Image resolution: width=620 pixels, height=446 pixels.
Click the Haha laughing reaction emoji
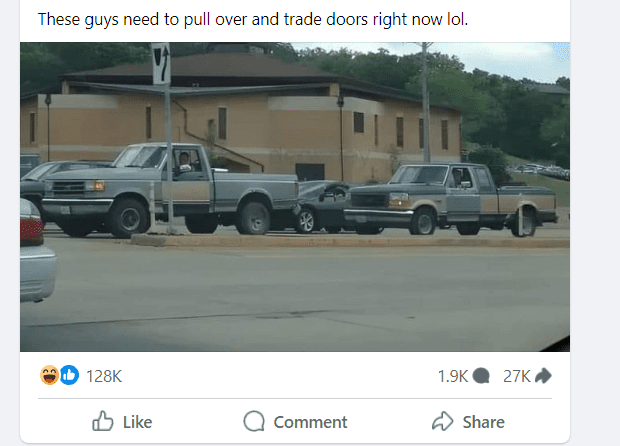click(49, 375)
